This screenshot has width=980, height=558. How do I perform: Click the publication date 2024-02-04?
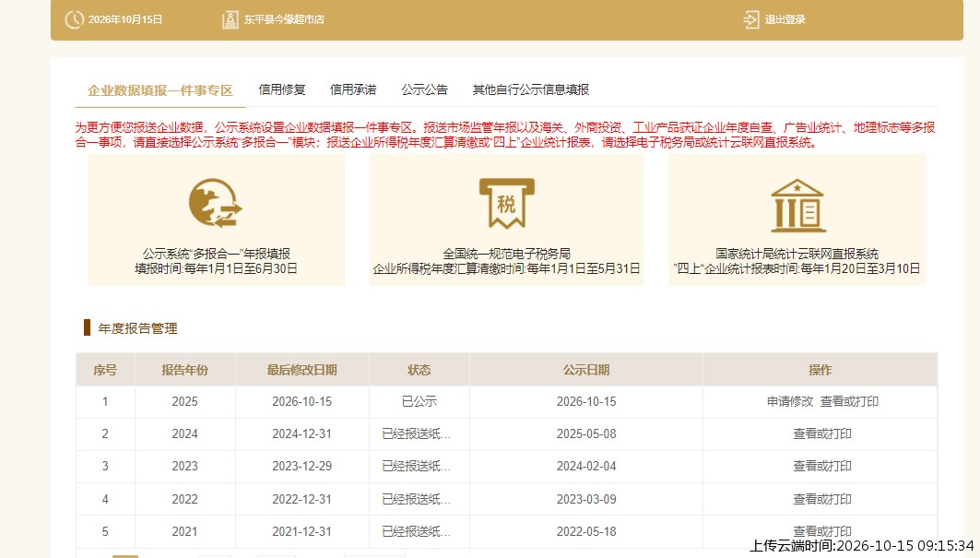click(586, 467)
